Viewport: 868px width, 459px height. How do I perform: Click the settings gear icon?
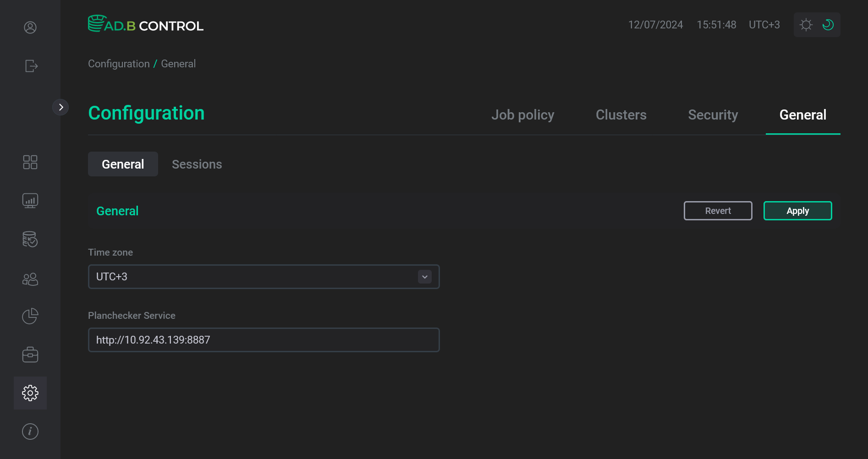coord(30,393)
